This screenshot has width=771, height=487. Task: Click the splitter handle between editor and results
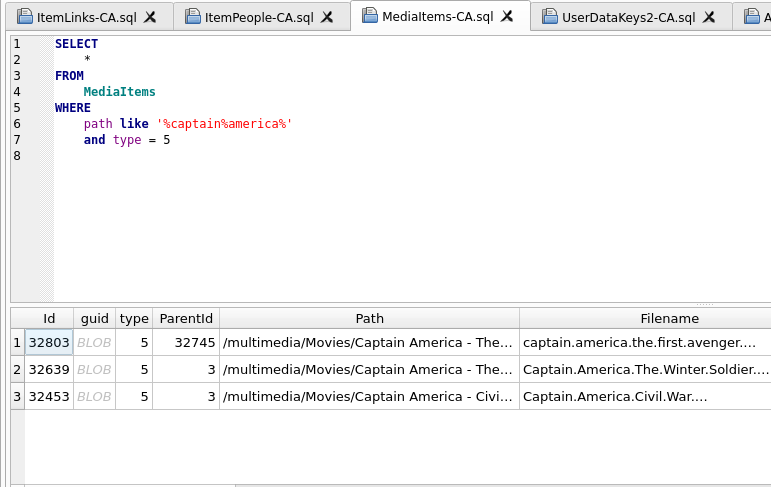[705, 303]
